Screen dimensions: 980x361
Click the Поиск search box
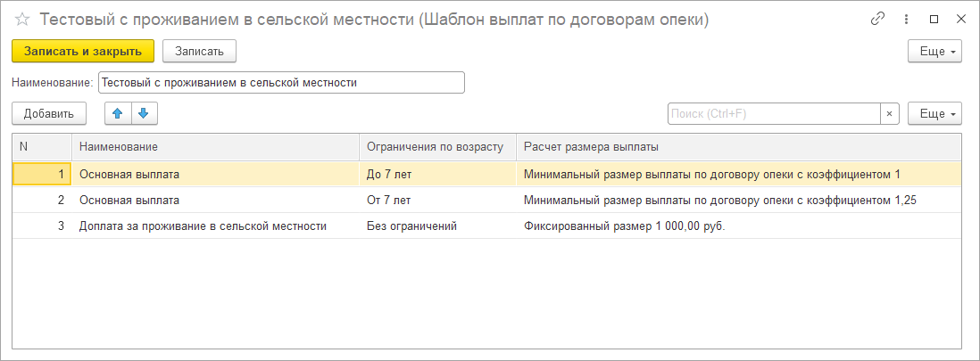(x=774, y=114)
